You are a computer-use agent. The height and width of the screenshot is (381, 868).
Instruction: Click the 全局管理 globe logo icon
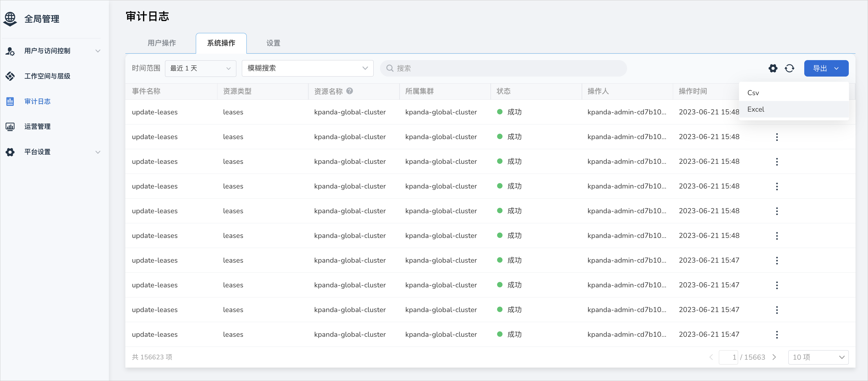pos(10,19)
